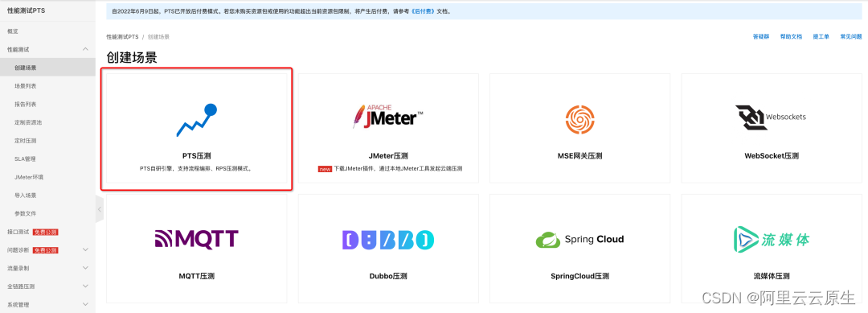Viewport: 868px width, 313px height.
Task: Click the MQTT压测 card title
Action: point(197,276)
